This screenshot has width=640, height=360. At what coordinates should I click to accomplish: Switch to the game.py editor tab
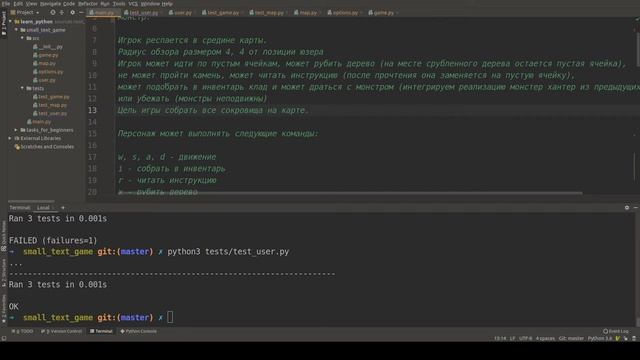383,13
